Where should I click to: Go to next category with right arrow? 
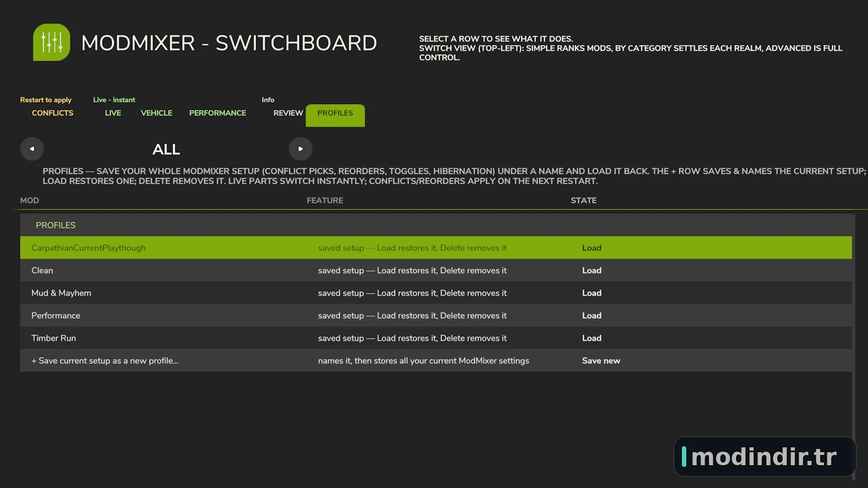pos(301,149)
